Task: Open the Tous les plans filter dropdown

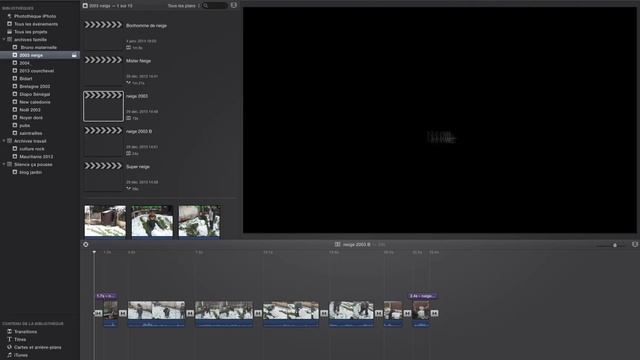Action: click(x=184, y=6)
